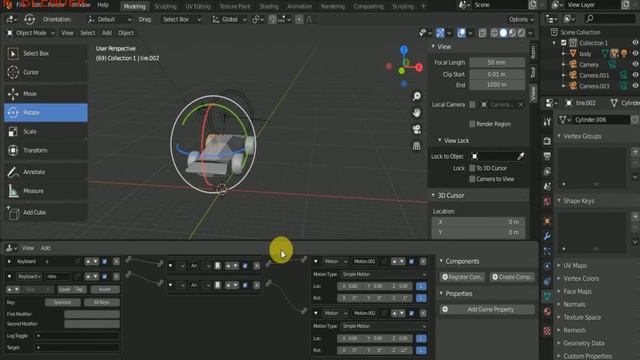Image resolution: width=640 pixels, height=360 pixels.
Task: Switch perspective/orthographic grid icon
Action: tap(416, 146)
